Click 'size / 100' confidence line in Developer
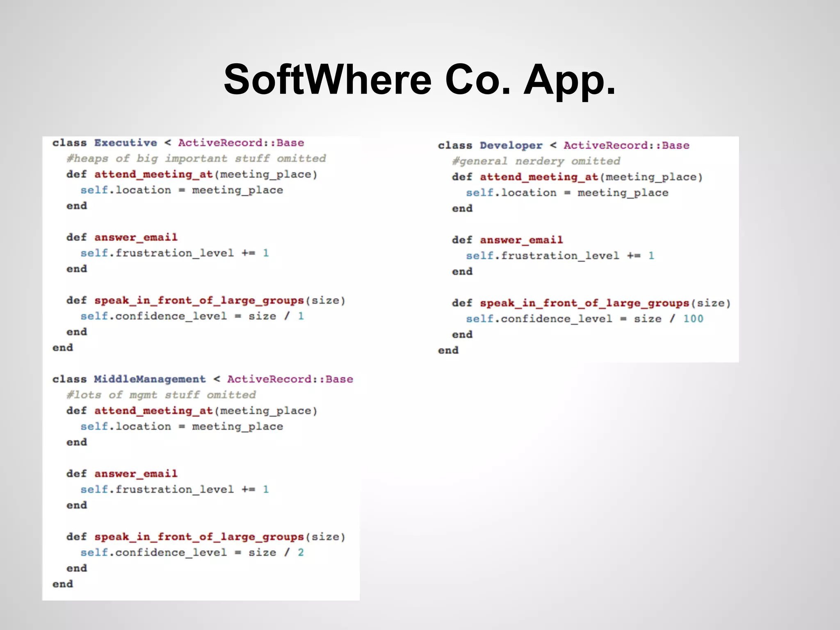This screenshot has height=630, width=840. 585,319
